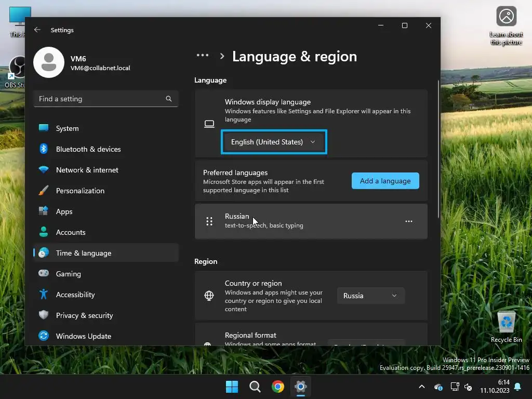Screen dimensions: 532x399
Task: Click the Bluetooth icon in sidebar
Action: pos(44,149)
